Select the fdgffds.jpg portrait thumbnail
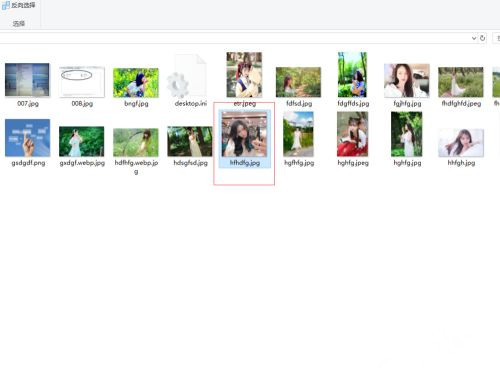 pos(352,75)
